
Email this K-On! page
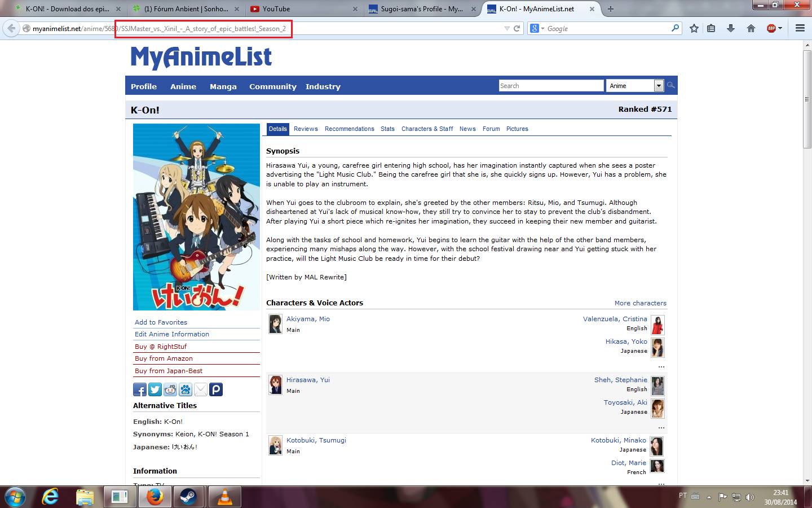pos(200,389)
